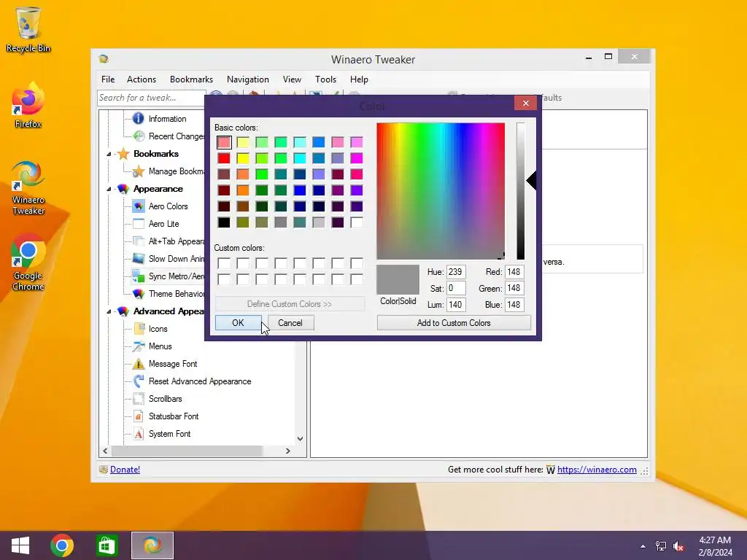Click the Icons tweak icon

pyautogui.click(x=139, y=329)
